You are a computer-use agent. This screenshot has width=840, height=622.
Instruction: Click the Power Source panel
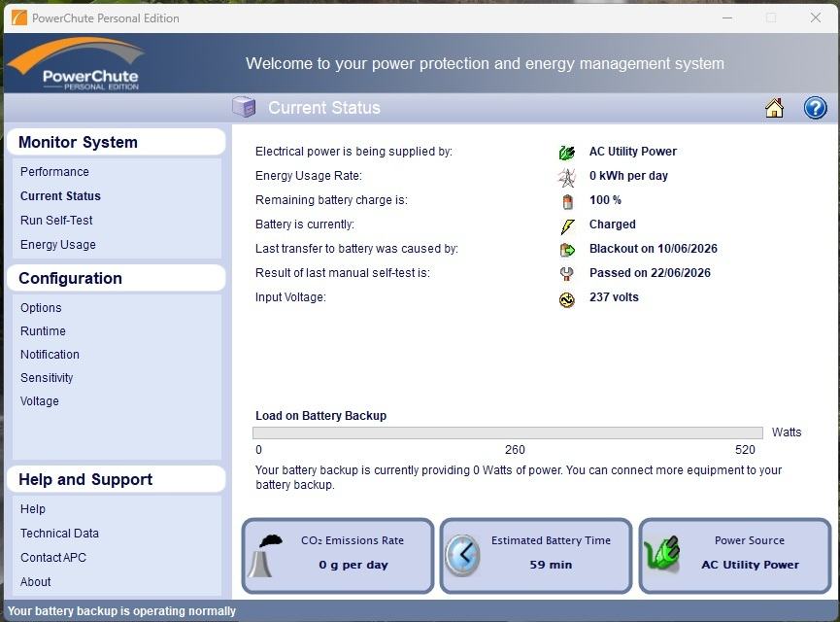tap(735, 556)
